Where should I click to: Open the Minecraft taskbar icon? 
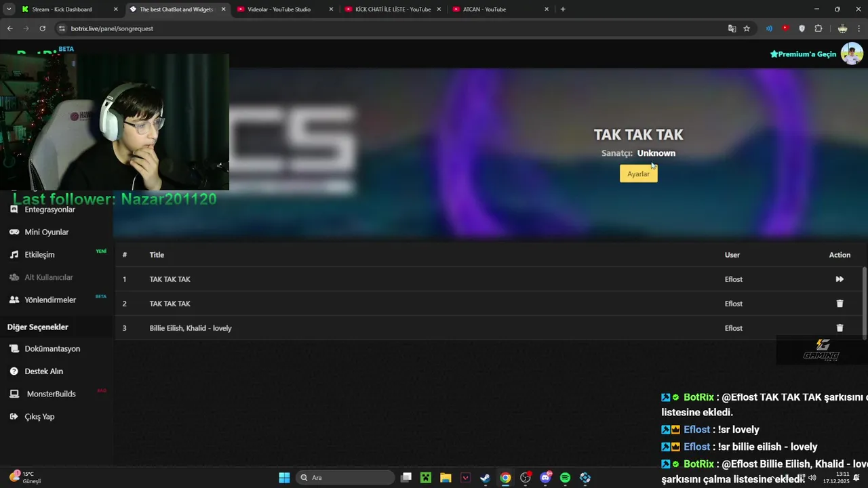click(425, 478)
